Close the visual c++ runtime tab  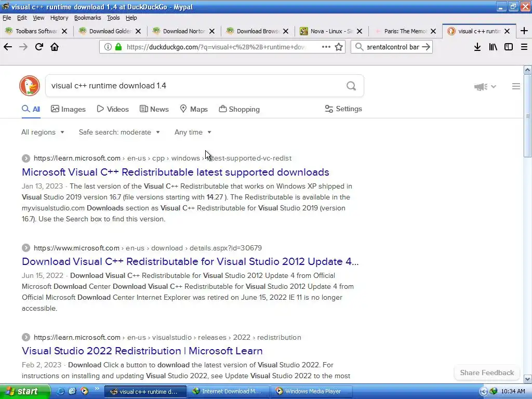click(507, 31)
